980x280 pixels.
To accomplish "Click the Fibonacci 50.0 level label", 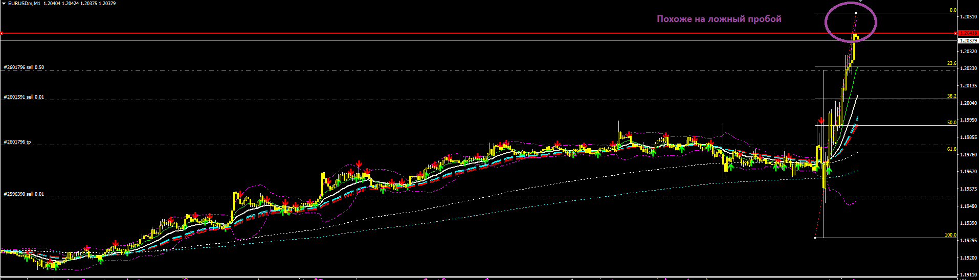I will click(952, 123).
